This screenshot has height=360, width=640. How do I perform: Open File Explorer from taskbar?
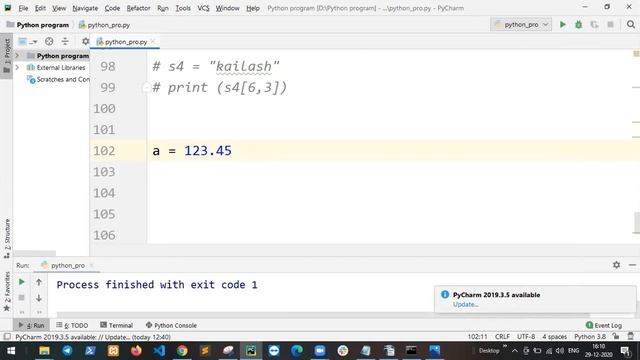point(44,351)
